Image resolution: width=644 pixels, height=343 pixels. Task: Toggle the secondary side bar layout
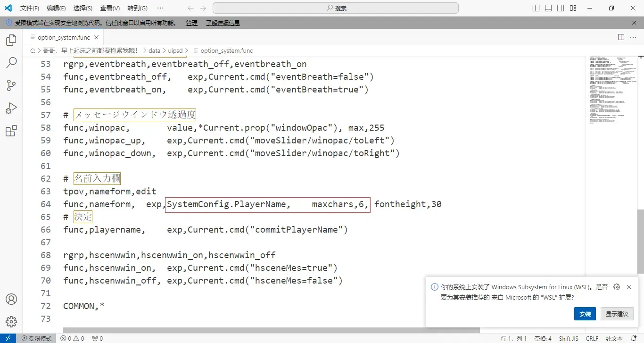tap(561, 8)
